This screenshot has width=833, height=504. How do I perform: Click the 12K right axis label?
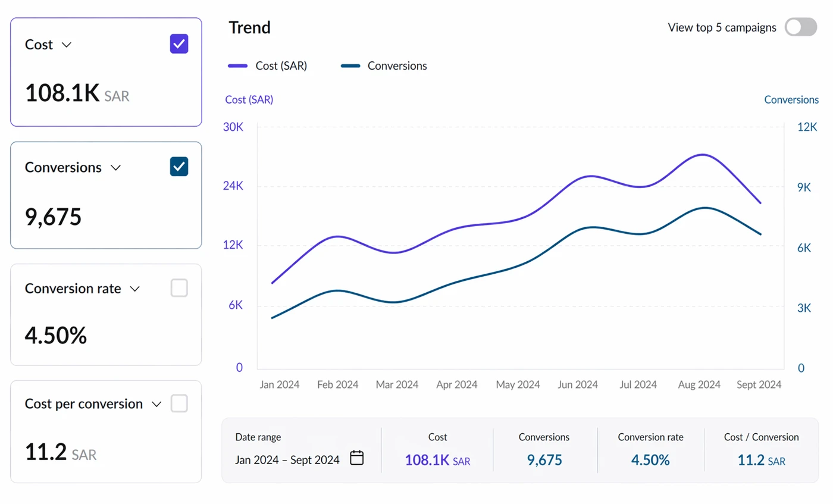[807, 127]
